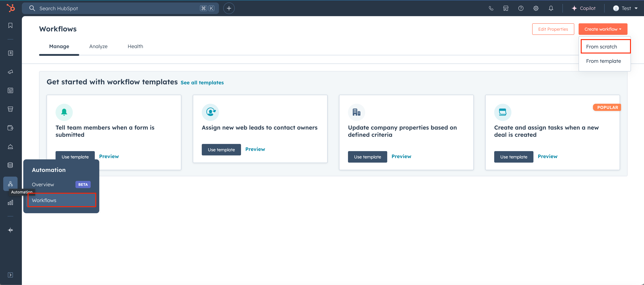The image size is (644, 285).
Task: Click the search magnifier icon
Action: [x=32, y=8]
